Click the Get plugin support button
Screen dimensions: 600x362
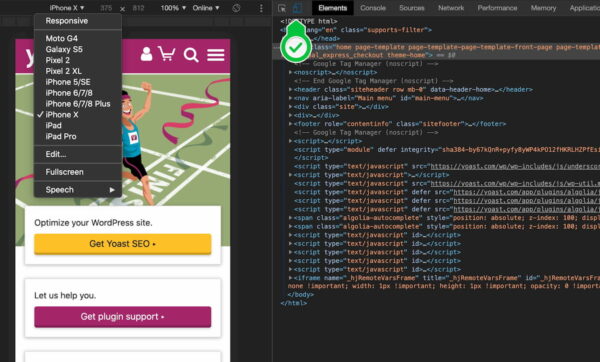(x=122, y=316)
